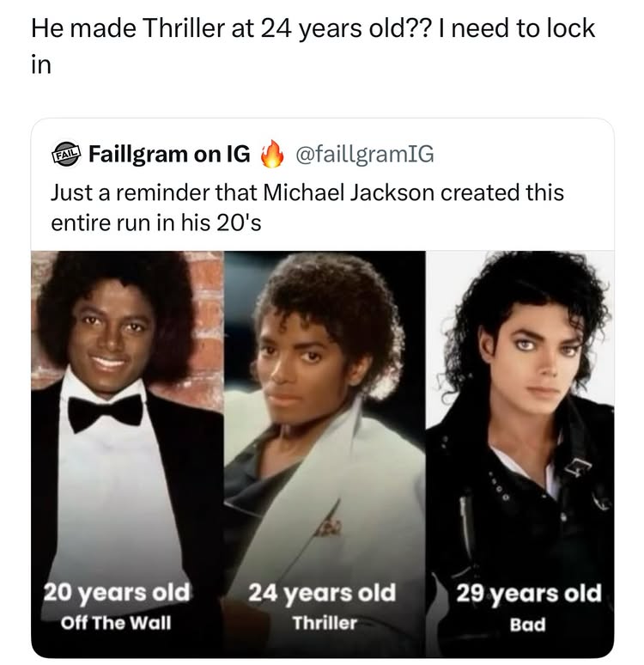Viewport: 644px width, 665px height.
Task: Click the "24 years old" label
Action: click(x=322, y=593)
